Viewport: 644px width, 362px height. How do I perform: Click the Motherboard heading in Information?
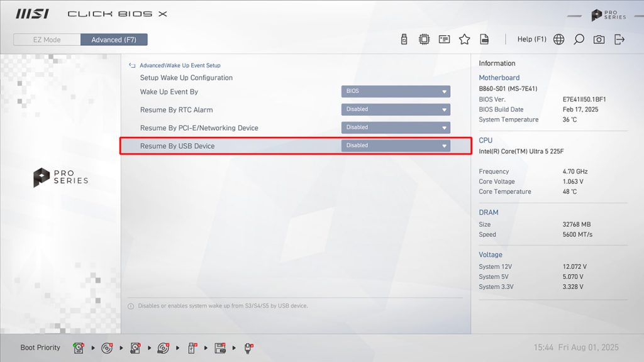tap(499, 77)
